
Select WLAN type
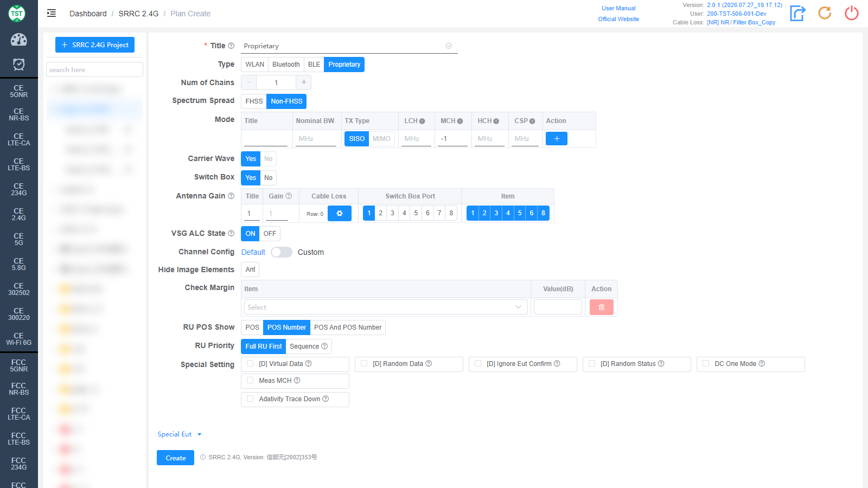pyautogui.click(x=255, y=65)
